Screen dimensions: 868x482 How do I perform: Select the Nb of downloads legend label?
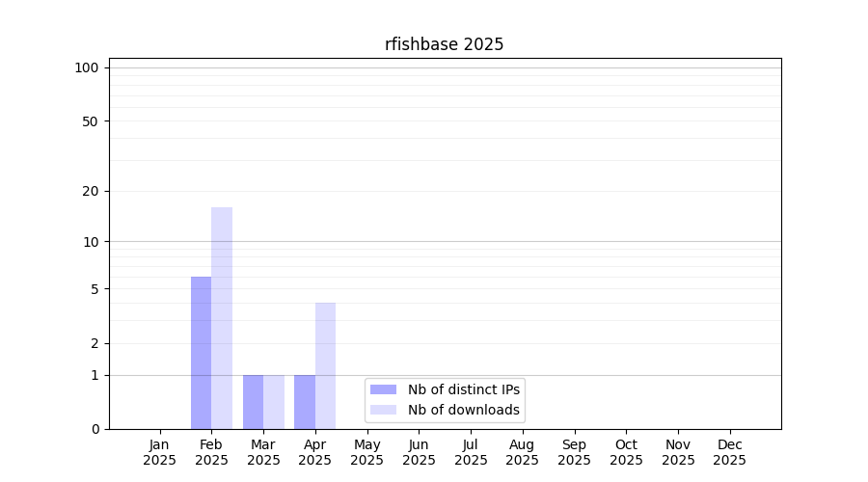tap(463, 410)
